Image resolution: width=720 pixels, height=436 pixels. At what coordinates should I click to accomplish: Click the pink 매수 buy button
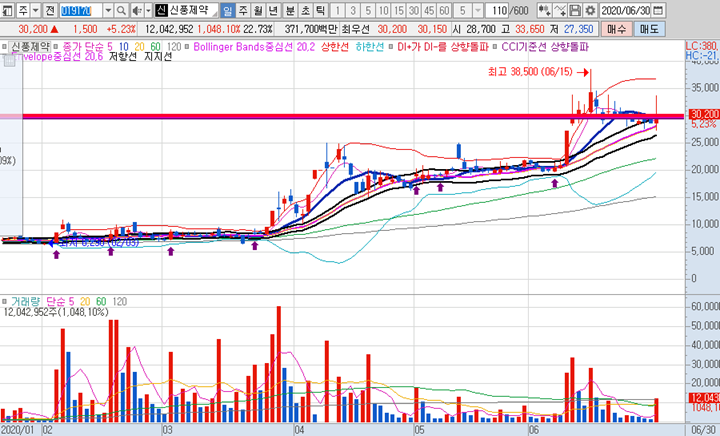[x=616, y=29]
